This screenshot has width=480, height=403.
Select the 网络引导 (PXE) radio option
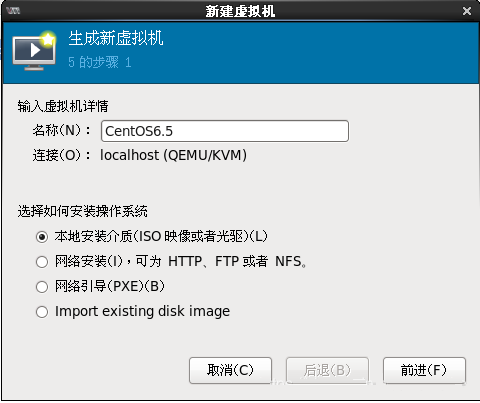pyautogui.click(x=42, y=287)
